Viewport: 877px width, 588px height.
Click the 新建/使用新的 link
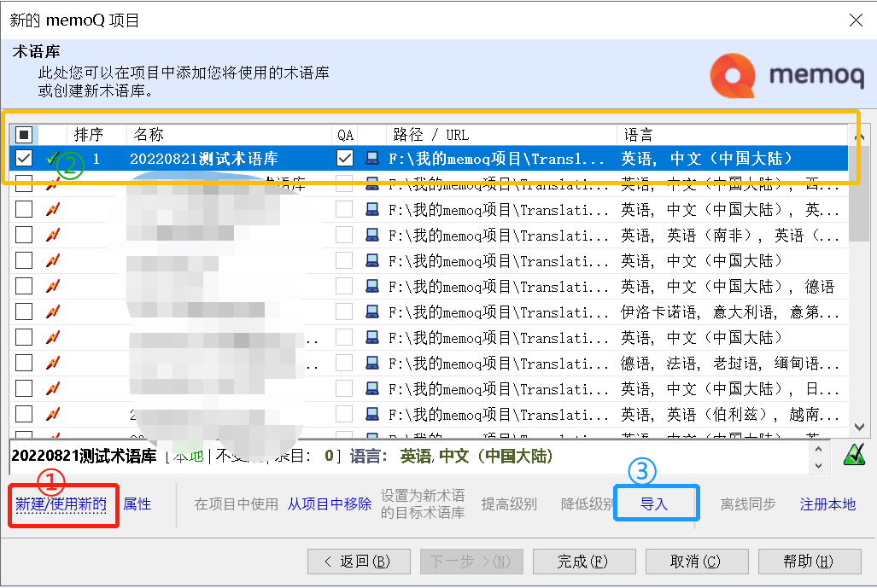point(61,504)
